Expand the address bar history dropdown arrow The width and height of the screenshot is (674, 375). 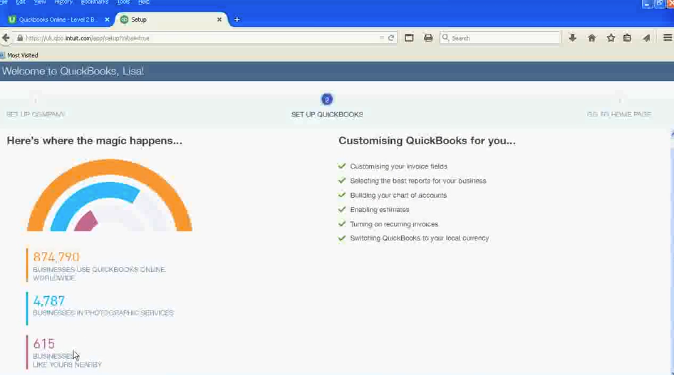coord(381,38)
